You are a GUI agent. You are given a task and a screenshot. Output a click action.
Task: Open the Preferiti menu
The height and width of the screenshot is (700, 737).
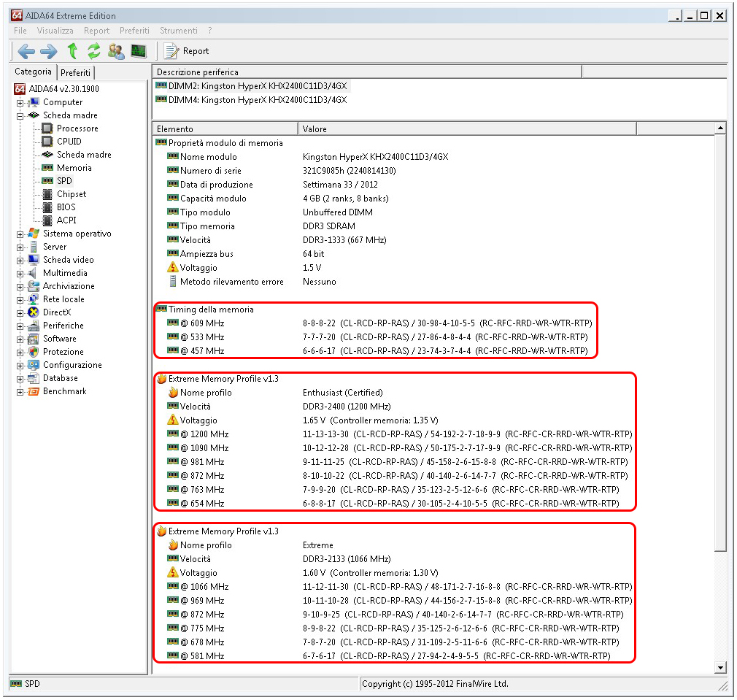134,31
